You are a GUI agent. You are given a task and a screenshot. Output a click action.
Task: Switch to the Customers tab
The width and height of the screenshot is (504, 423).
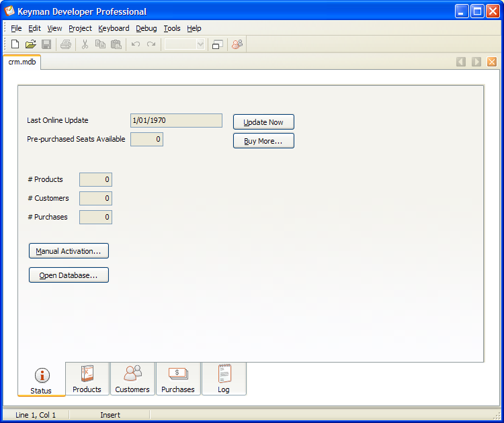point(132,379)
